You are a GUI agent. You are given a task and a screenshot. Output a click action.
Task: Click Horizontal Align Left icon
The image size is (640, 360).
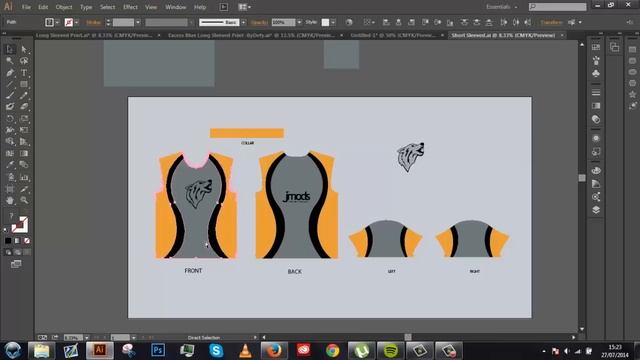(x=386, y=22)
